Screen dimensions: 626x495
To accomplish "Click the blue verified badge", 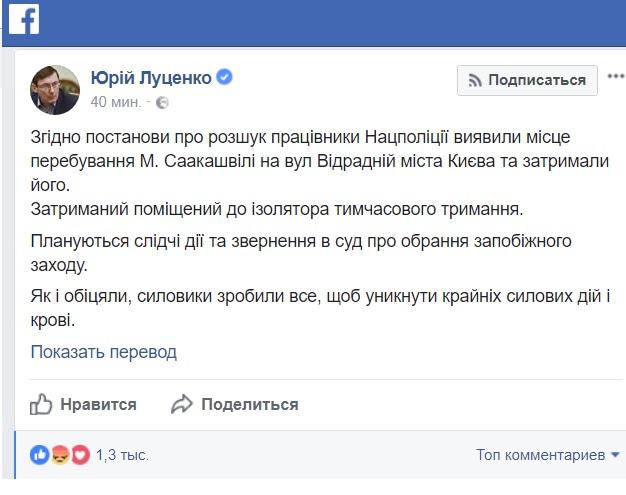I will tap(226, 79).
